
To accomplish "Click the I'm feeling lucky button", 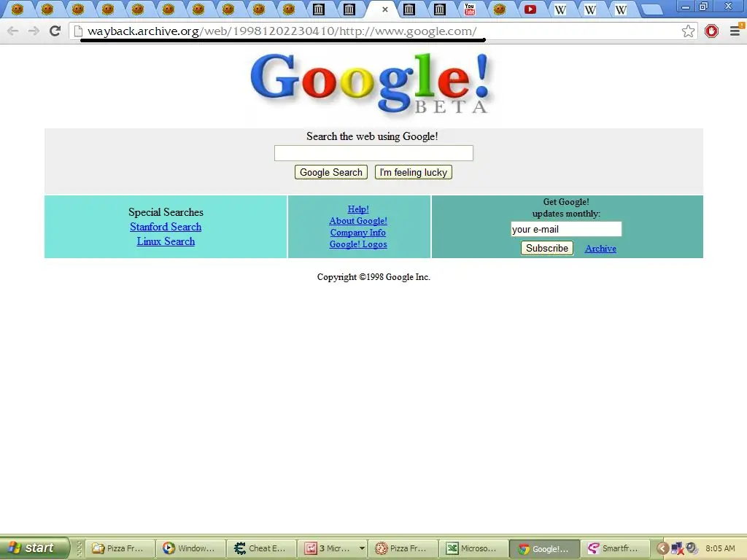I will click(x=414, y=172).
